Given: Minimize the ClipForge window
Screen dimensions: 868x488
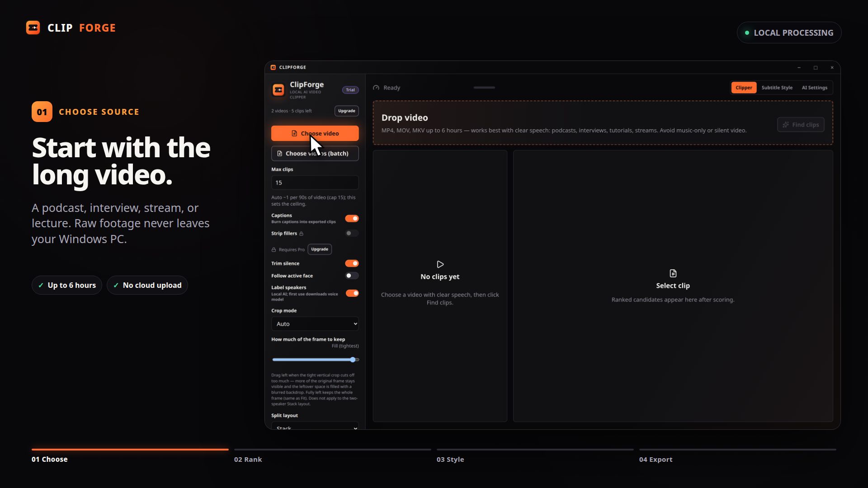Looking at the screenshot, I should [799, 67].
